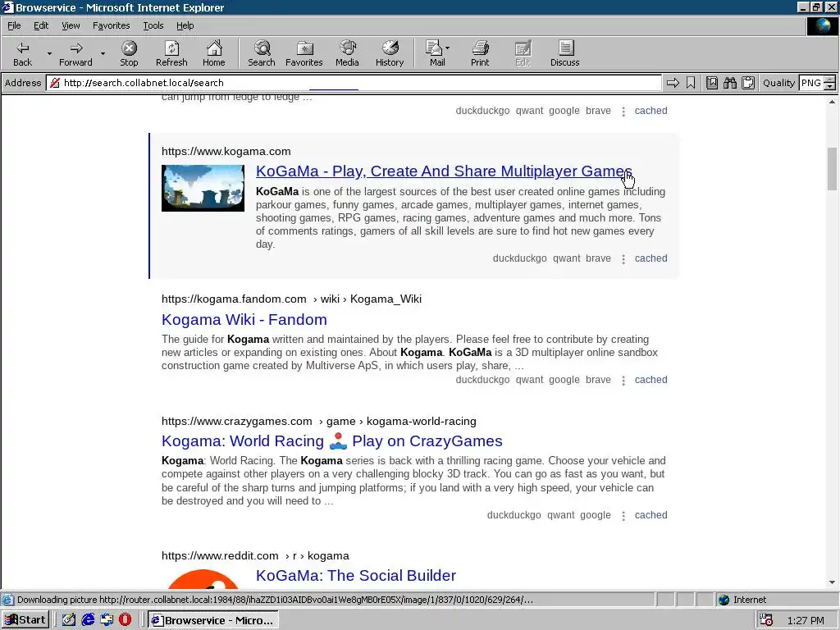The height and width of the screenshot is (630, 840).
Task: Click the KoGaMa result thumbnail image
Action: [x=203, y=188]
